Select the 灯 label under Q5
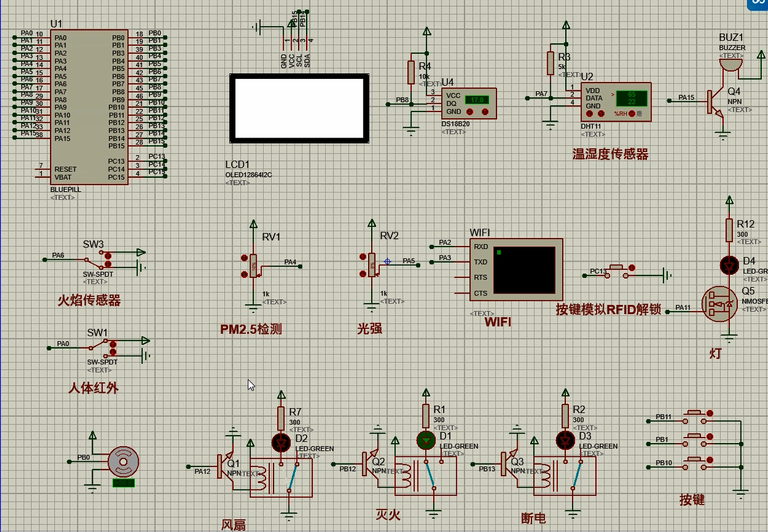768x532 pixels. click(715, 354)
